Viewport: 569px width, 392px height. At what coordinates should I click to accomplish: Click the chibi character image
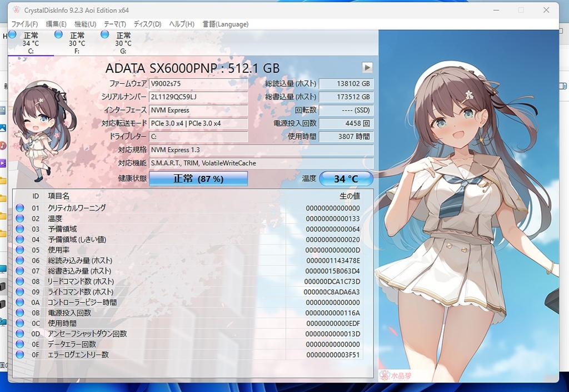pos(43,132)
